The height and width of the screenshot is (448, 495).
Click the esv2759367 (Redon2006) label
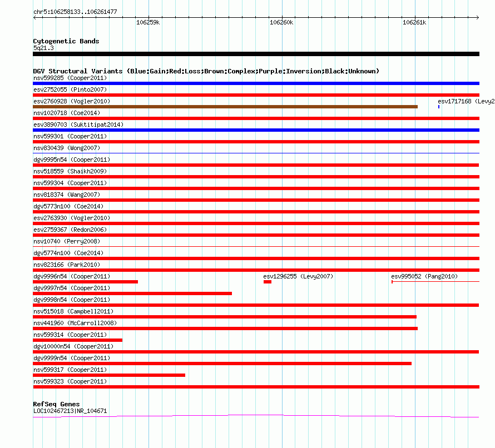click(x=70, y=230)
